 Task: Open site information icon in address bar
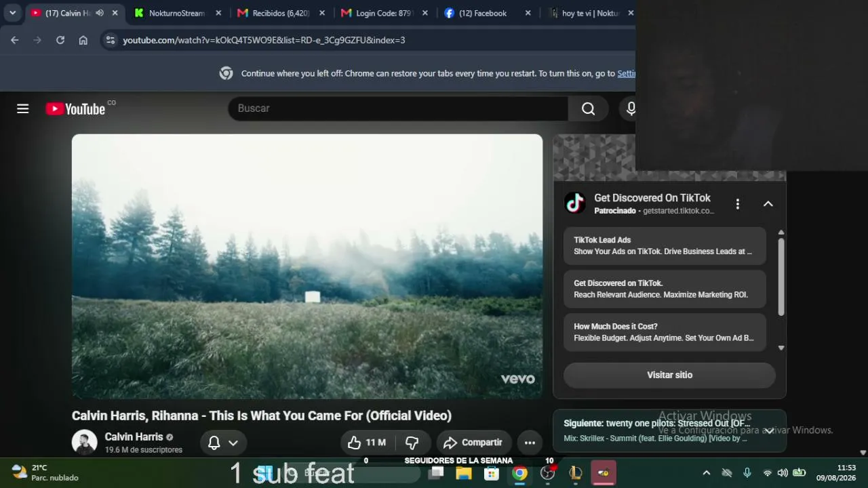click(111, 40)
